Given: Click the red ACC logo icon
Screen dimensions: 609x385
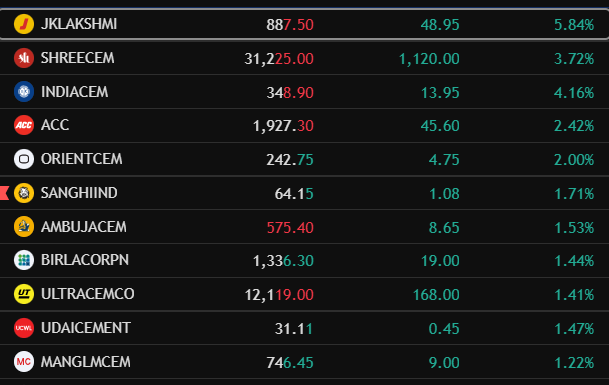Looking at the screenshot, I should pyautogui.click(x=24, y=125).
